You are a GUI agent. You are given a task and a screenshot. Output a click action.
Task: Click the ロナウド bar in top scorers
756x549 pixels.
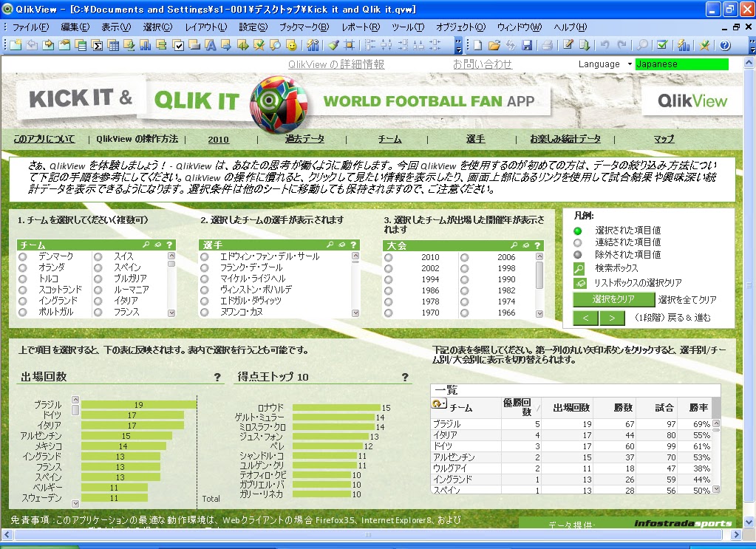tap(336, 408)
